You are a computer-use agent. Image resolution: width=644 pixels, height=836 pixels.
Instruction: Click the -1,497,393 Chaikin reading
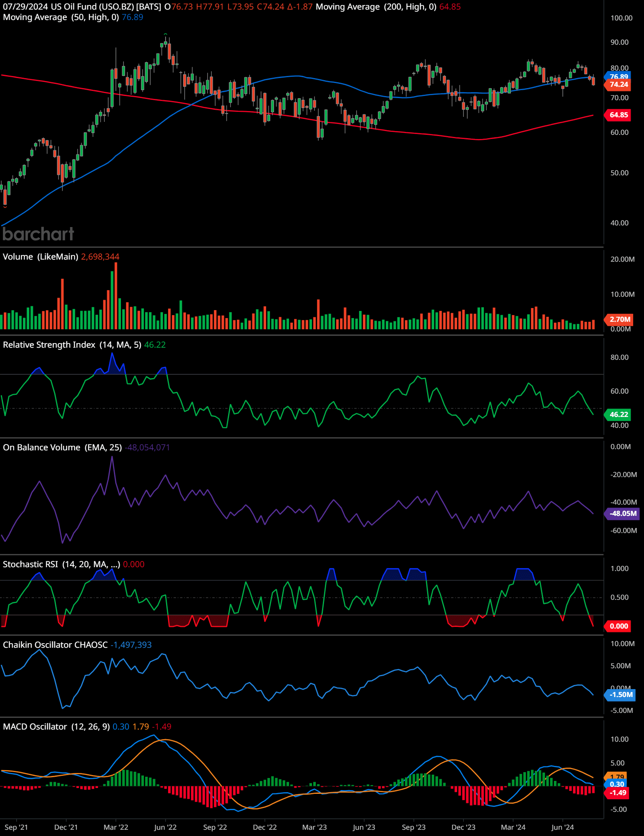point(131,645)
